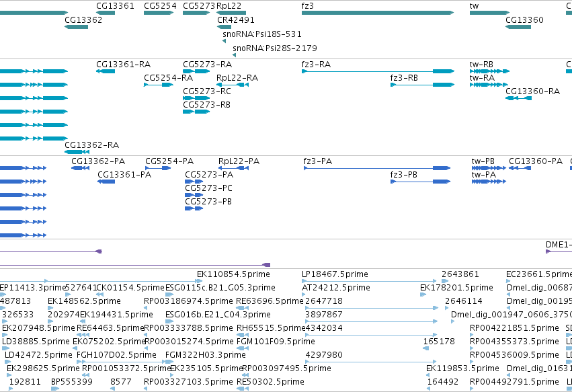572x392 pixels.
Task: Click the fz3 gene bar
Action: pyautogui.click(x=378, y=13)
